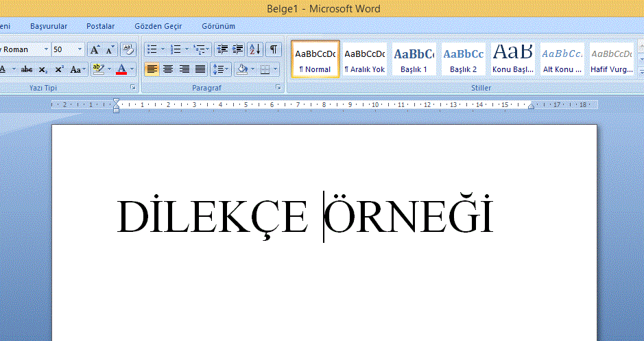Sort text with the A-Z button
Image resolution: width=644 pixels, height=341 pixels.
[x=255, y=49]
